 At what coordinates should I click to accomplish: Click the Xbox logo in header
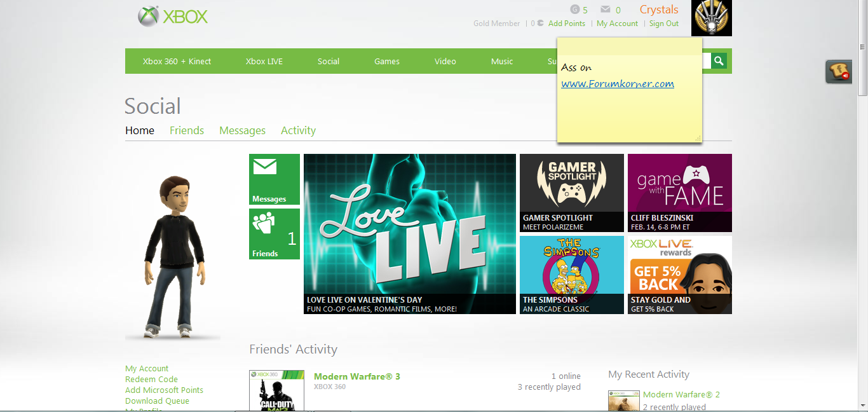(x=173, y=17)
